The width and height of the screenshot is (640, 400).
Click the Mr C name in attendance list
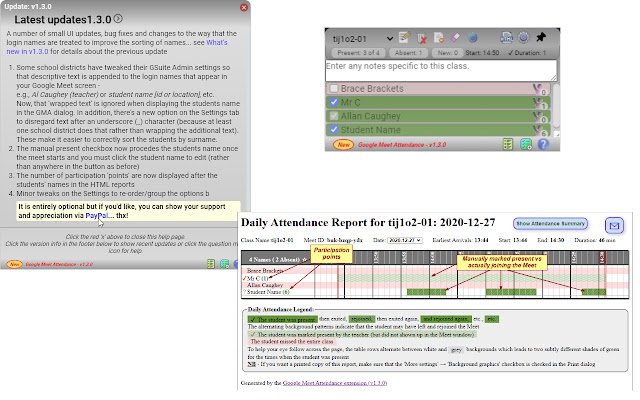(350, 102)
